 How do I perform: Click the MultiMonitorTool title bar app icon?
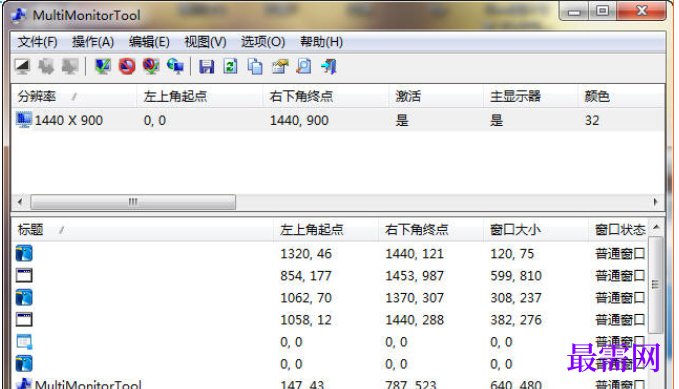tap(19, 15)
